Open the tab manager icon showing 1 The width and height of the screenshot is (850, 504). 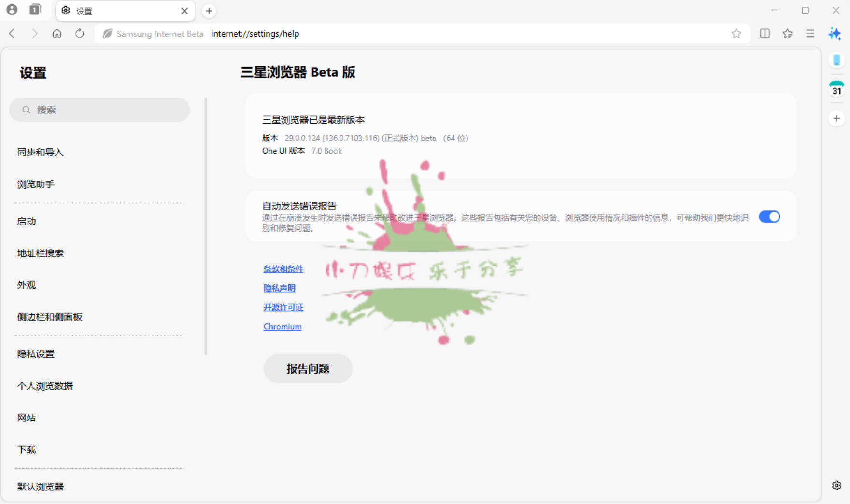[x=34, y=10]
